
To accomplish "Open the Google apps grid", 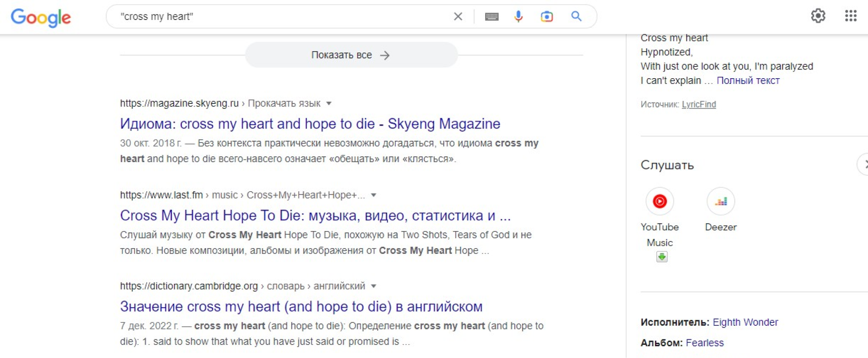I will tap(851, 16).
